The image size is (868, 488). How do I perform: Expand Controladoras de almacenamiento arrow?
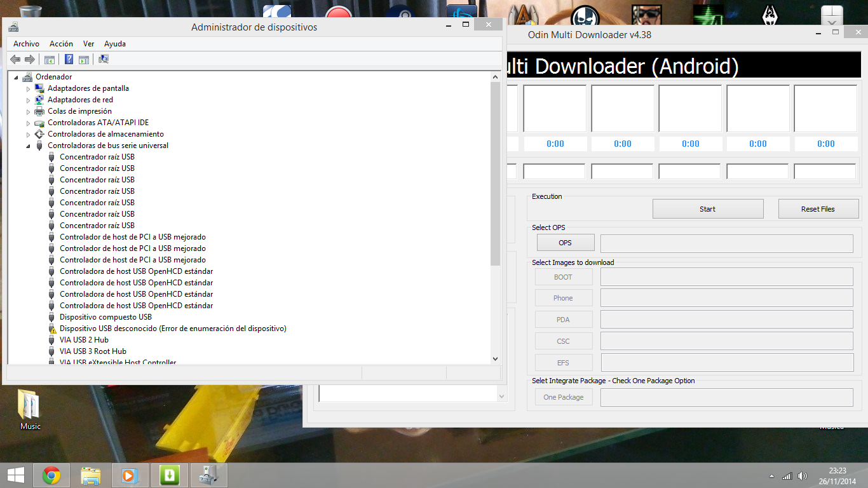click(x=28, y=134)
